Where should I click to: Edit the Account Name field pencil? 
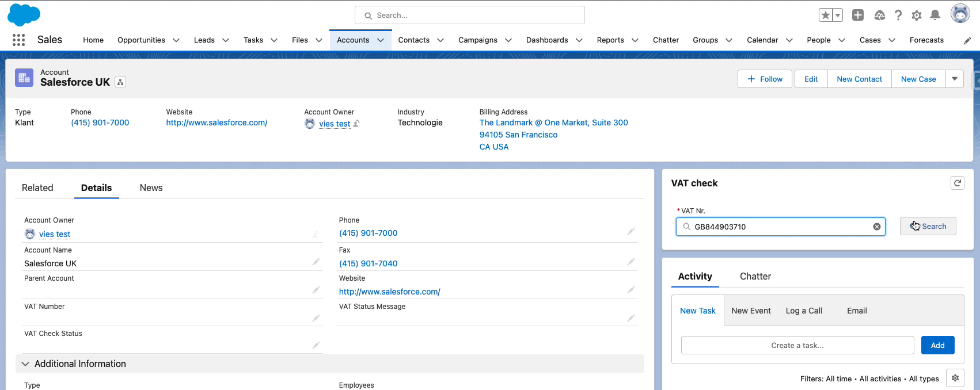click(x=316, y=262)
